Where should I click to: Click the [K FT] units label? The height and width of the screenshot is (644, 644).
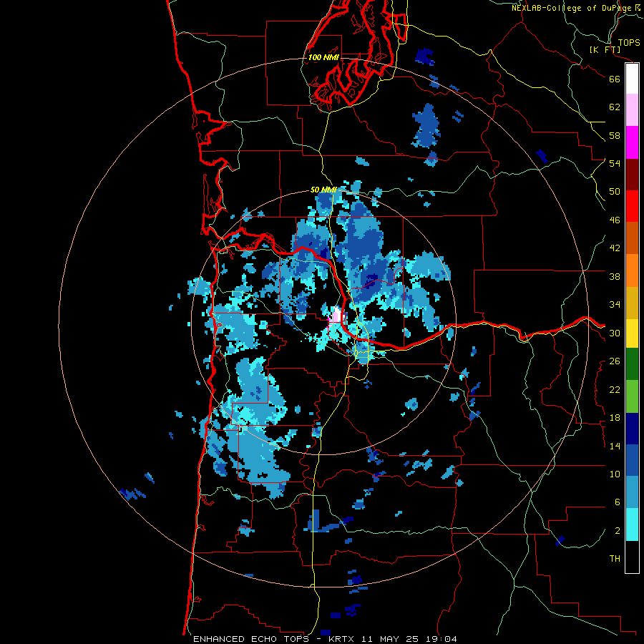(605, 49)
